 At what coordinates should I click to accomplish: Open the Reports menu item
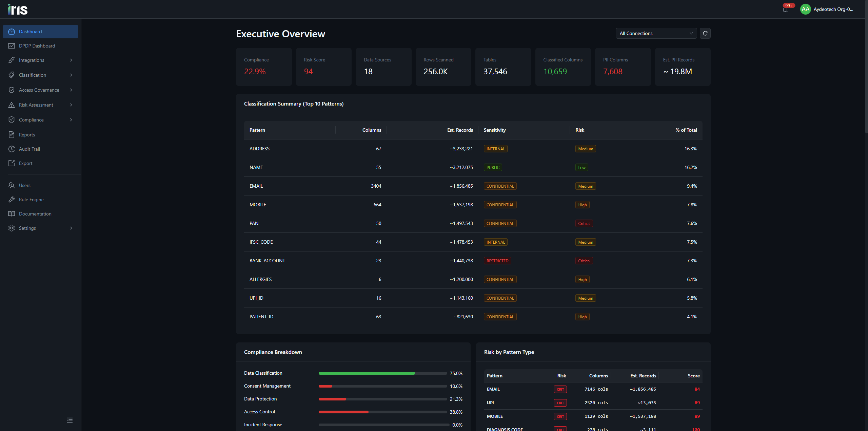[x=40, y=135]
